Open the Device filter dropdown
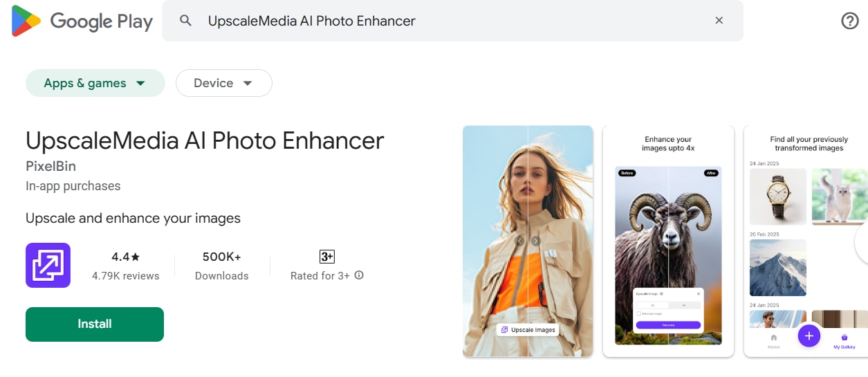Image resolution: width=868 pixels, height=377 pixels. point(223,83)
